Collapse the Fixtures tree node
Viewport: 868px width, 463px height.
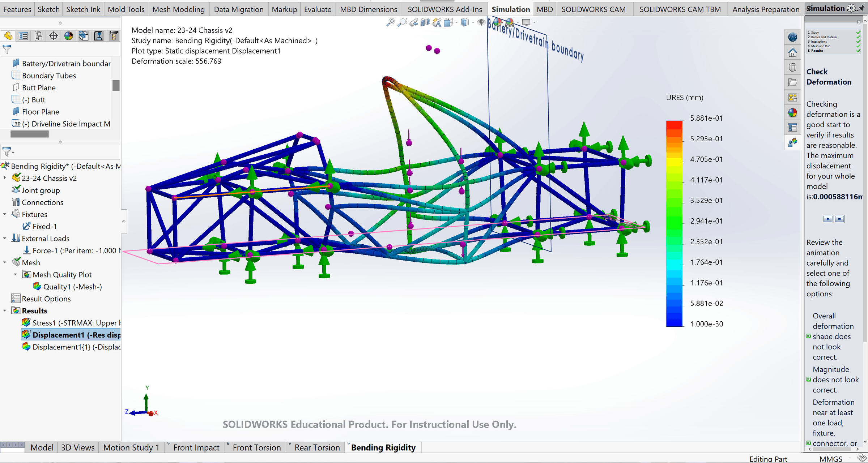(x=5, y=214)
